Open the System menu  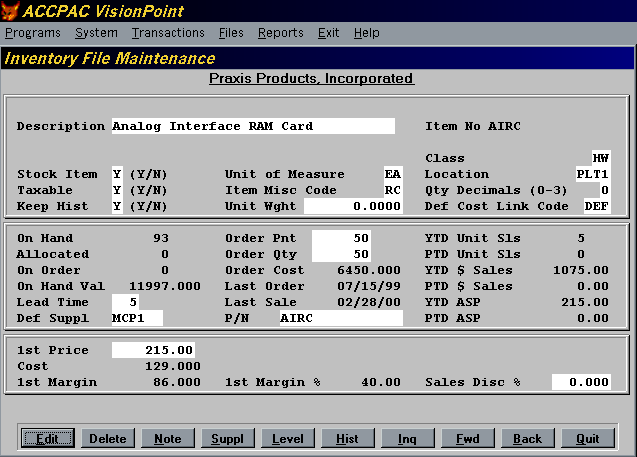[x=96, y=33]
